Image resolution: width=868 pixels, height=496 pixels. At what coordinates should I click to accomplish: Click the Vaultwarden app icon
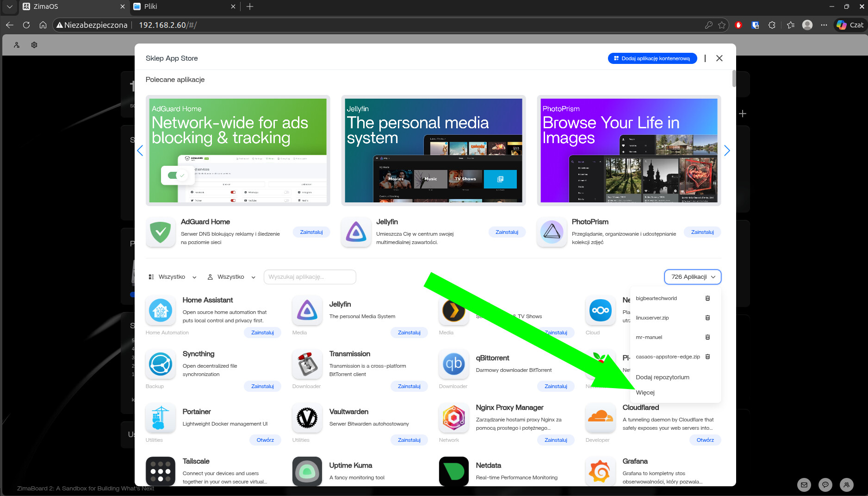tap(307, 418)
